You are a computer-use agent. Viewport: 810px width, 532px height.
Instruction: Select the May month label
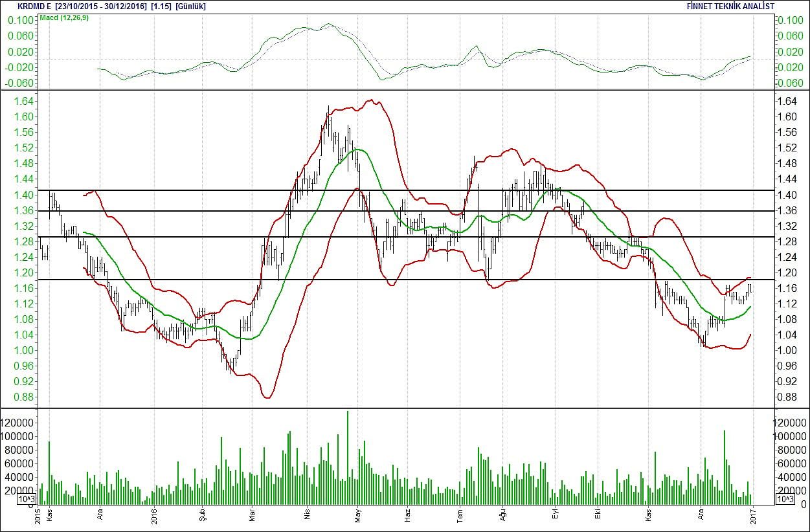point(357,516)
